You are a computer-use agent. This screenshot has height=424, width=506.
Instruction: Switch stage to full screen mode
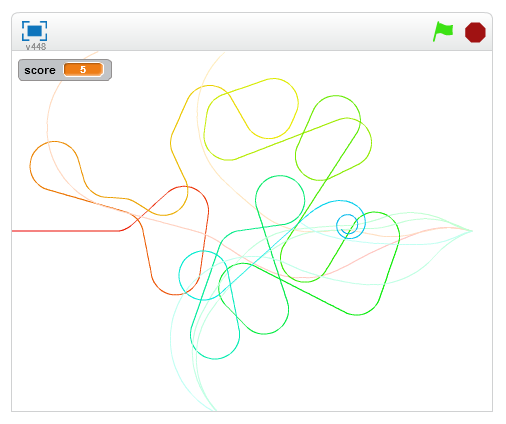coord(34,31)
